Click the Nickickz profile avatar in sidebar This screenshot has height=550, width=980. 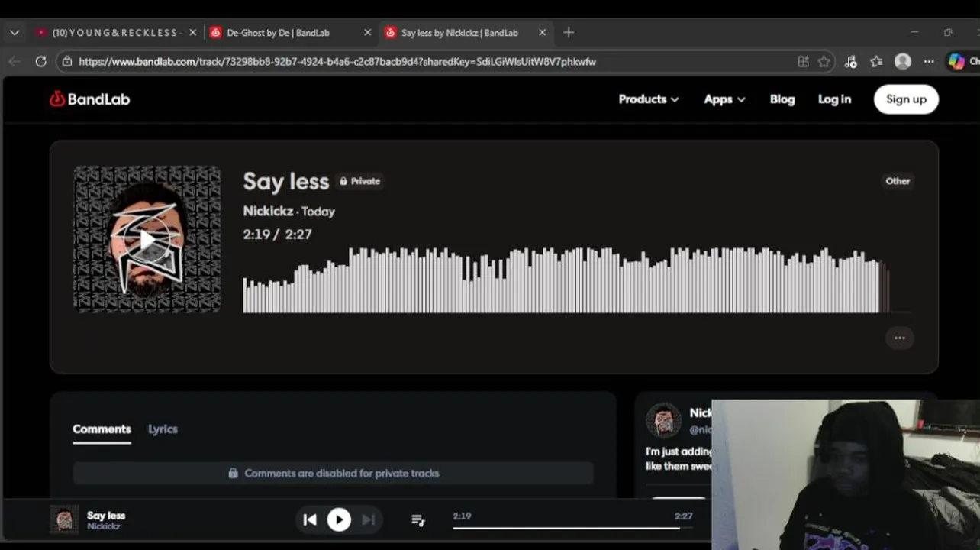pos(662,420)
